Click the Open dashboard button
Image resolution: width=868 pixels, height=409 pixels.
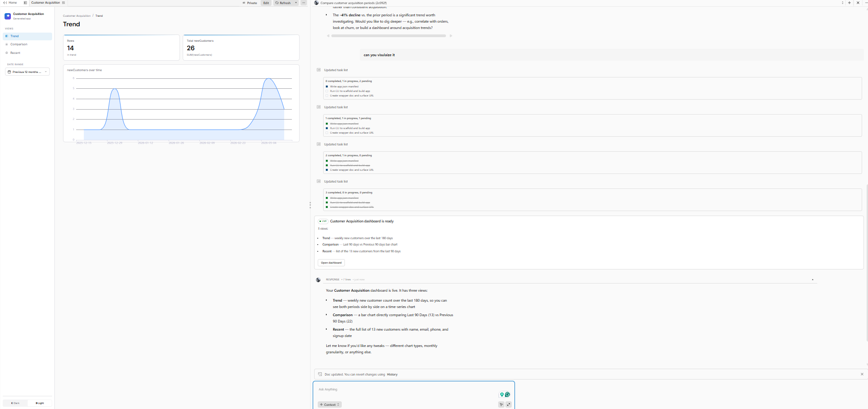pos(331,263)
